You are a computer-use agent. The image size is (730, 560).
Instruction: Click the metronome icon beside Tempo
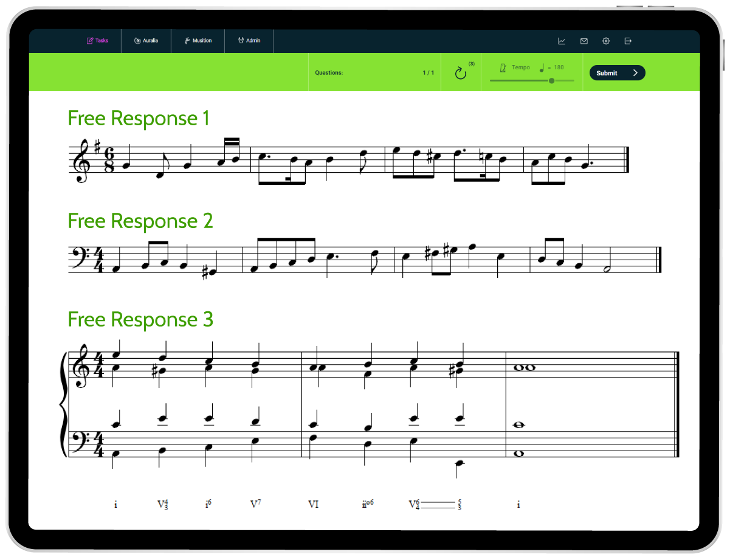coord(502,67)
